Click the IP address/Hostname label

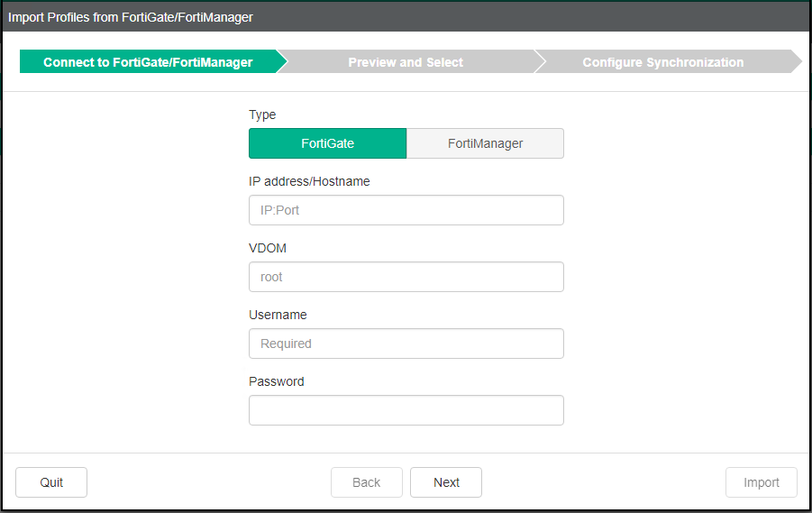pyautogui.click(x=309, y=181)
